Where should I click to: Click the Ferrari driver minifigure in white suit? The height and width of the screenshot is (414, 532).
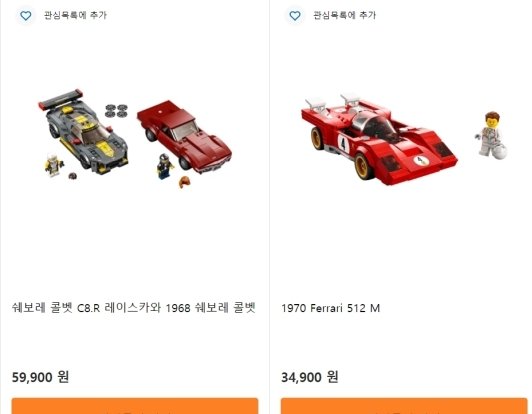click(490, 134)
